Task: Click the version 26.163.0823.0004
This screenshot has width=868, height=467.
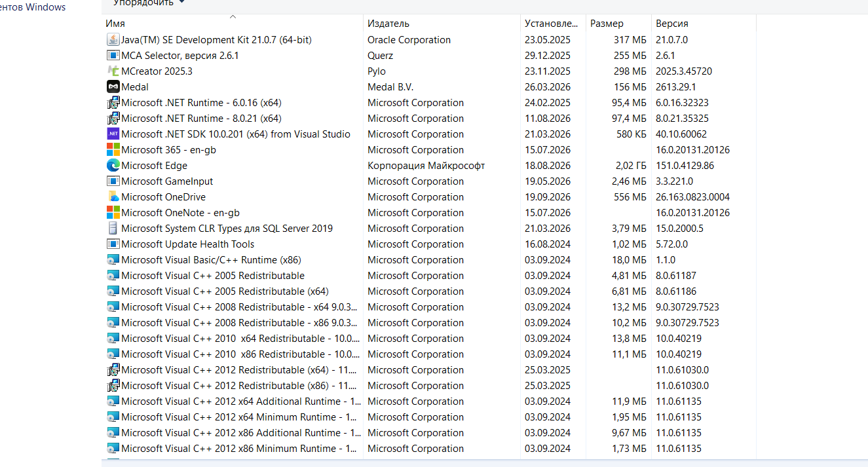Action: pyautogui.click(x=692, y=197)
